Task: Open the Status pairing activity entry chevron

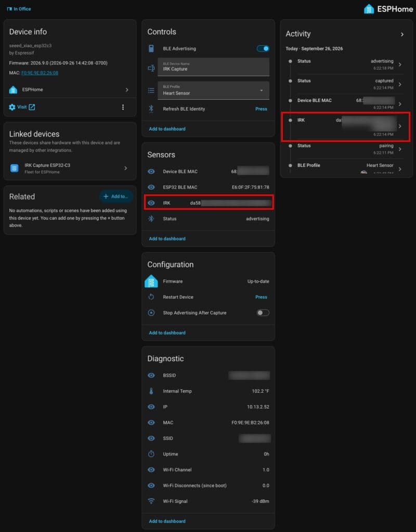Action: click(400, 149)
